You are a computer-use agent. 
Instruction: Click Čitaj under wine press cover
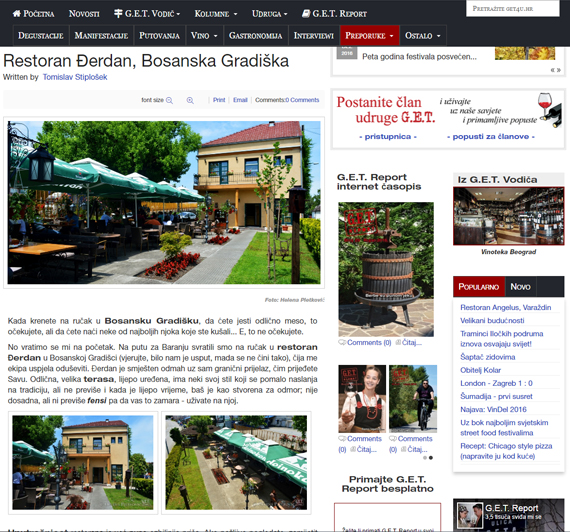click(x=412, y=343)
